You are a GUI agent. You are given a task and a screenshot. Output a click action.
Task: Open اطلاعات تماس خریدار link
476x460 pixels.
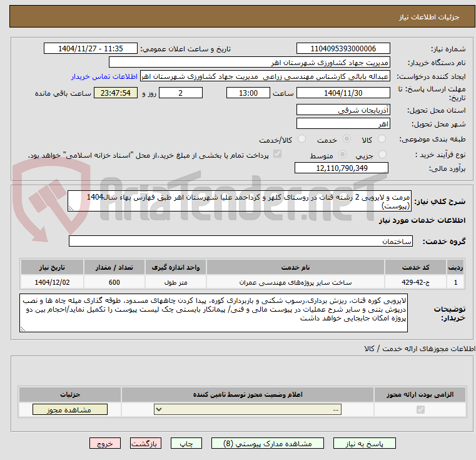[x=104, y=76]
